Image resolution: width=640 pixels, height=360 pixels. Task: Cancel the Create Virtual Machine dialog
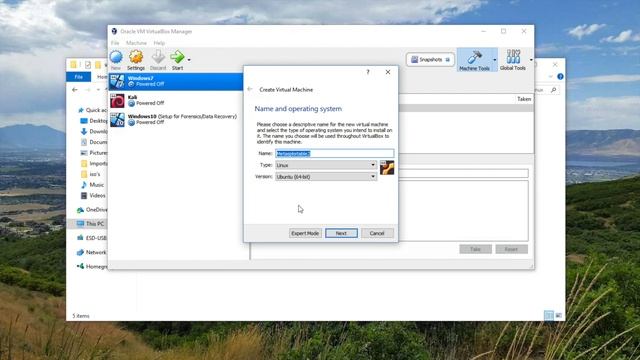pyautogui.click(x=377, y=233)
